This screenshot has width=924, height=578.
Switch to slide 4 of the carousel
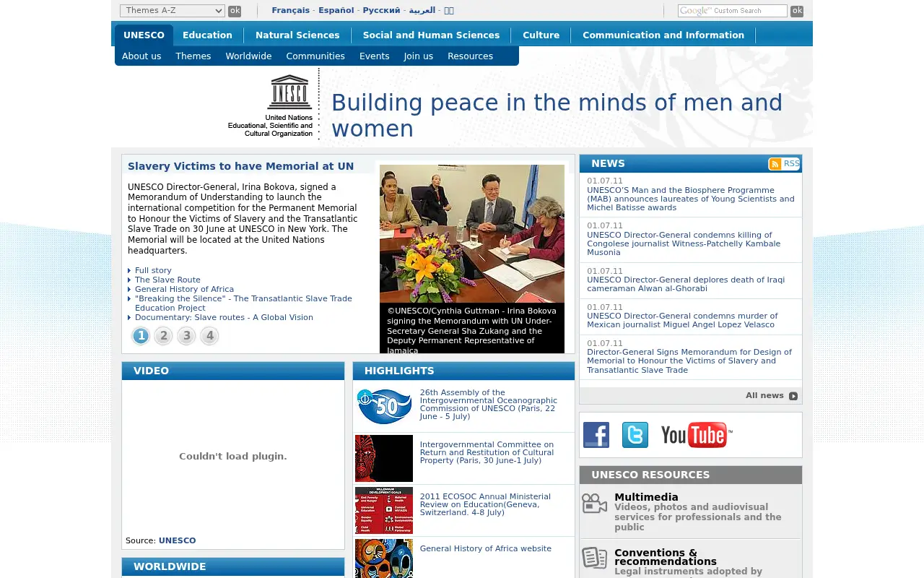(209, 336)
